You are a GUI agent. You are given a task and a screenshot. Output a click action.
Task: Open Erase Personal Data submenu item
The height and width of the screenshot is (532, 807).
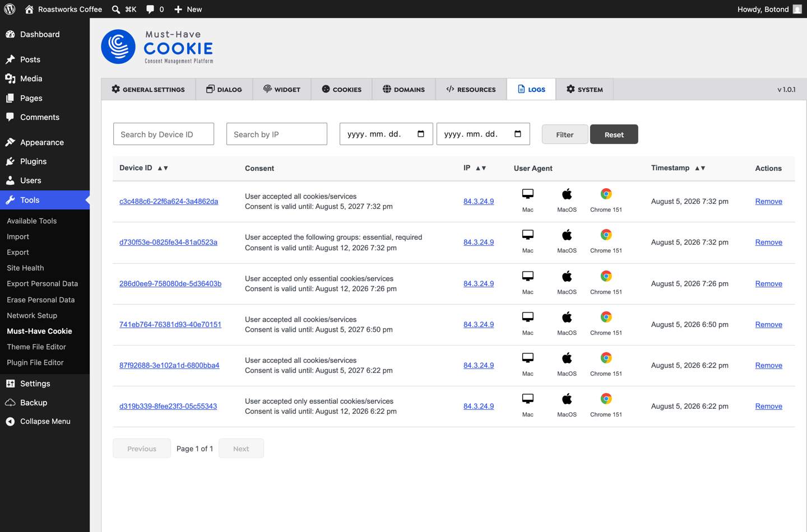[x=41, y=300]
